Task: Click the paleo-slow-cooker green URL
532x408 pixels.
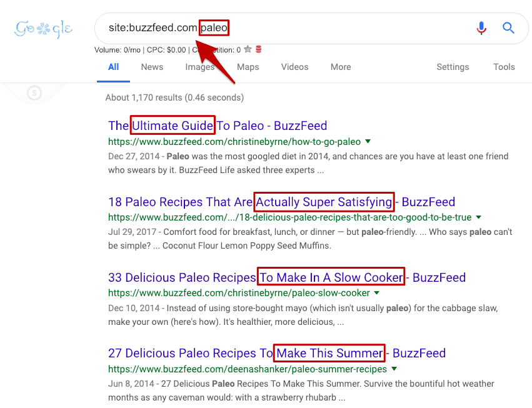Action: 239,292
